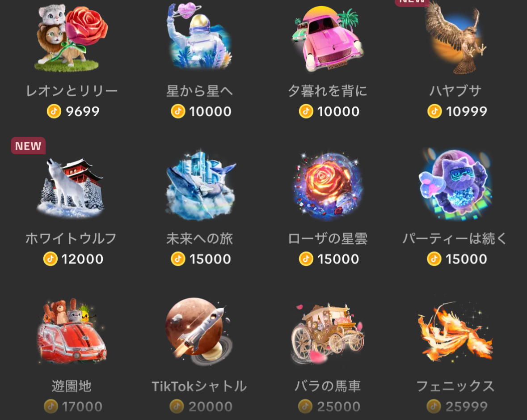527x420 pixels.
Task: Select the フェニックス phoenix gift
Action: point(455,331)
